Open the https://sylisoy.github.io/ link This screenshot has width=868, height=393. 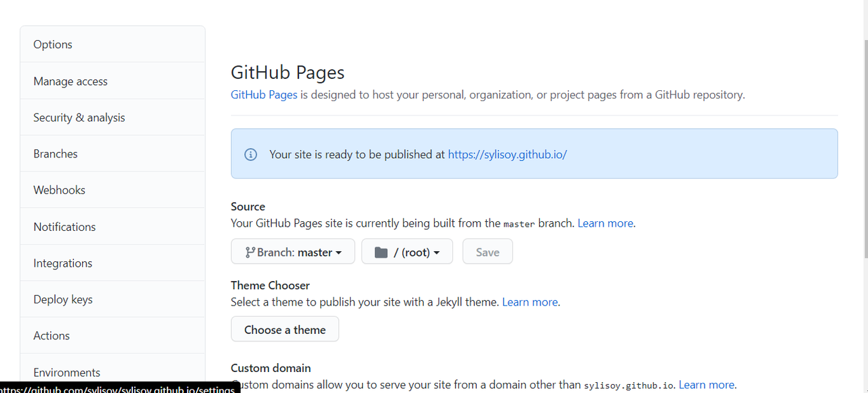[507, 154]
